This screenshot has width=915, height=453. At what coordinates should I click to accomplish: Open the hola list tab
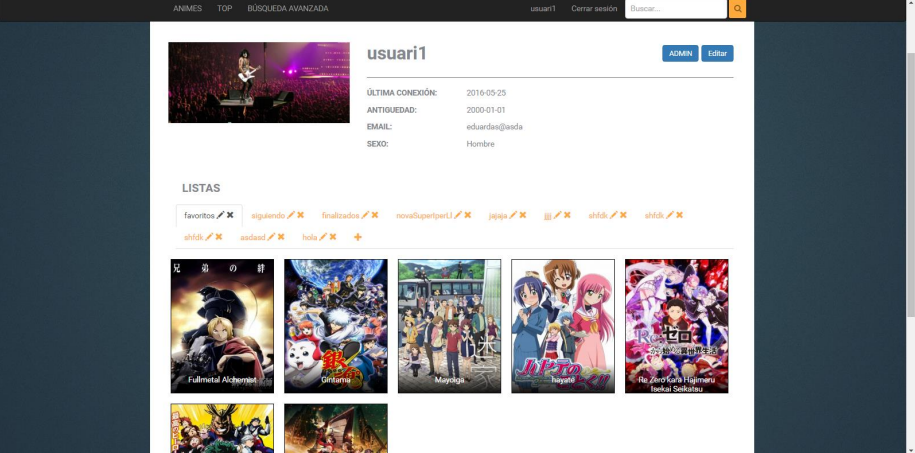tap(310, 238)
